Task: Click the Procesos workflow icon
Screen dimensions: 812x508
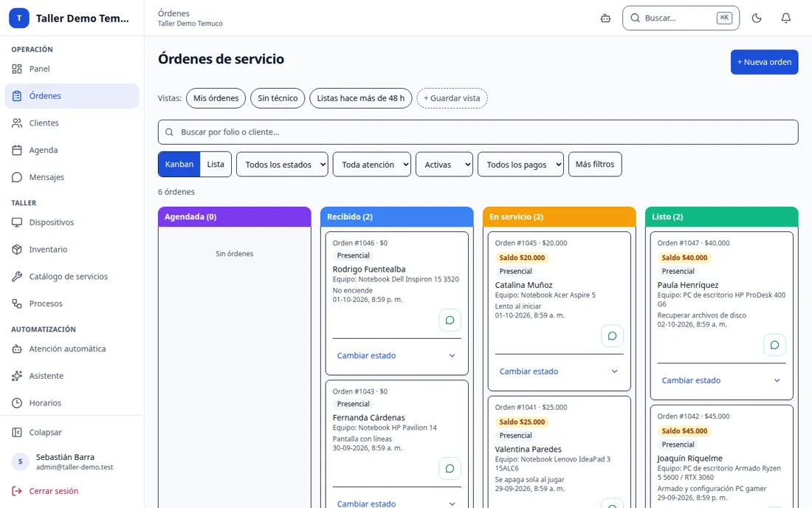Action: [17, 303]
